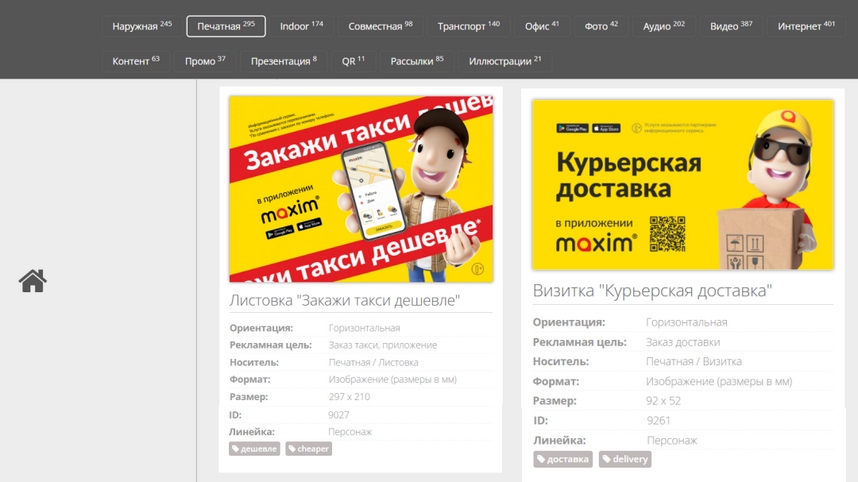The height and width of the screenshot is (482, 858).
Task: Click Заказ такси, приложение goal value
Action: 382,345
